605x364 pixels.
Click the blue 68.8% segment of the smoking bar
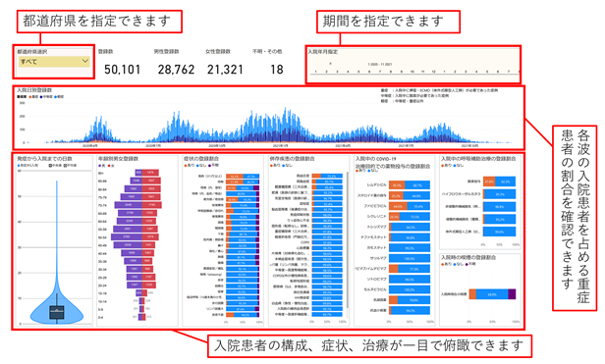(x=492, y=294)
